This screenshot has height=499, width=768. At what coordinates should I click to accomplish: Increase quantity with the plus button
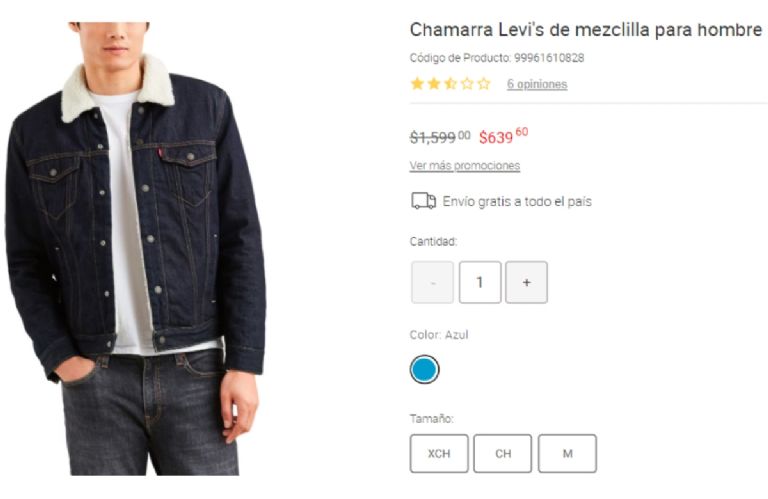pos(526,282)
